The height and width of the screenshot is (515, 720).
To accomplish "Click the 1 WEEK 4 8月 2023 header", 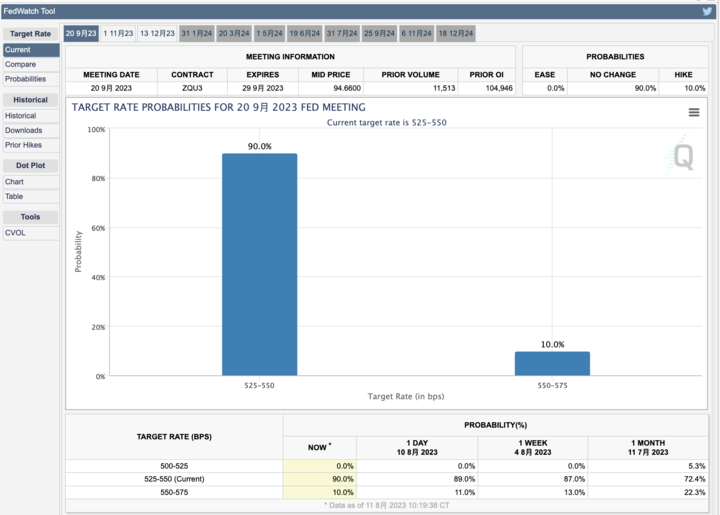I will pyautogui.click(x=533, y=448).
